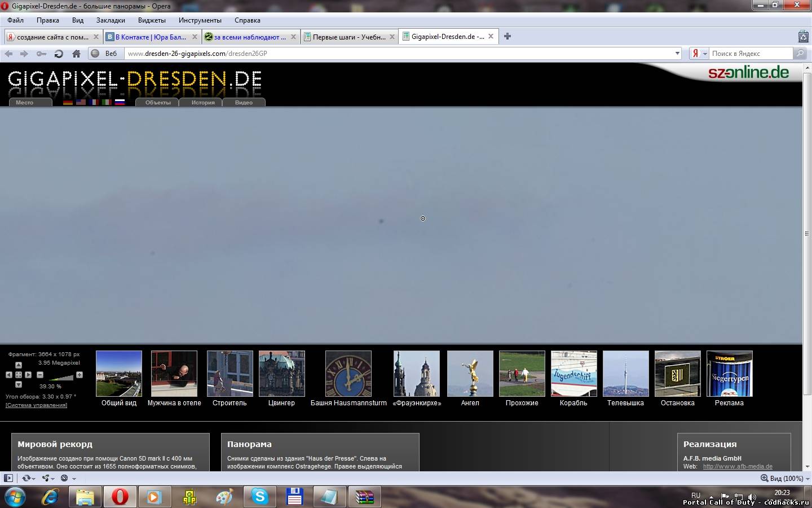Go to the home page icon

[76, 54]
